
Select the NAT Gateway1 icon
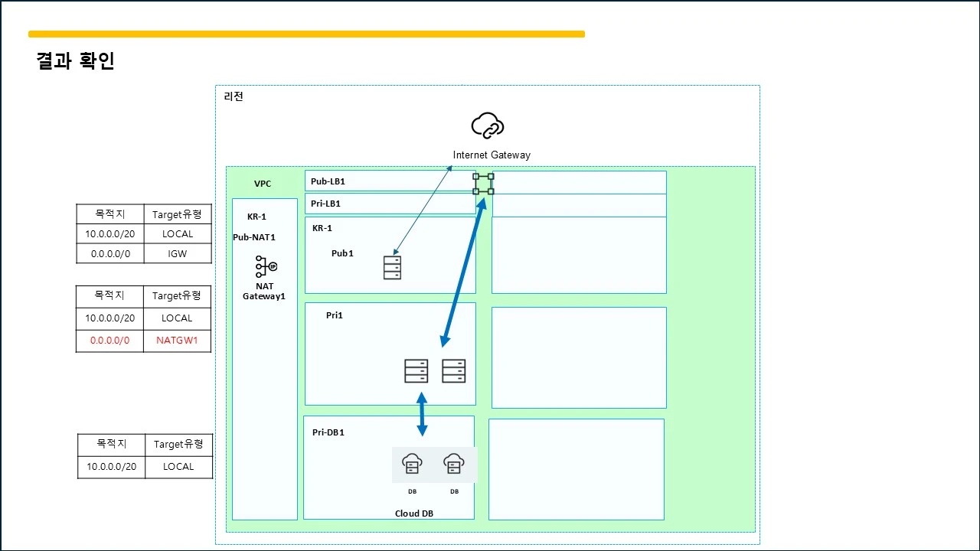click(x=266, y=266)
